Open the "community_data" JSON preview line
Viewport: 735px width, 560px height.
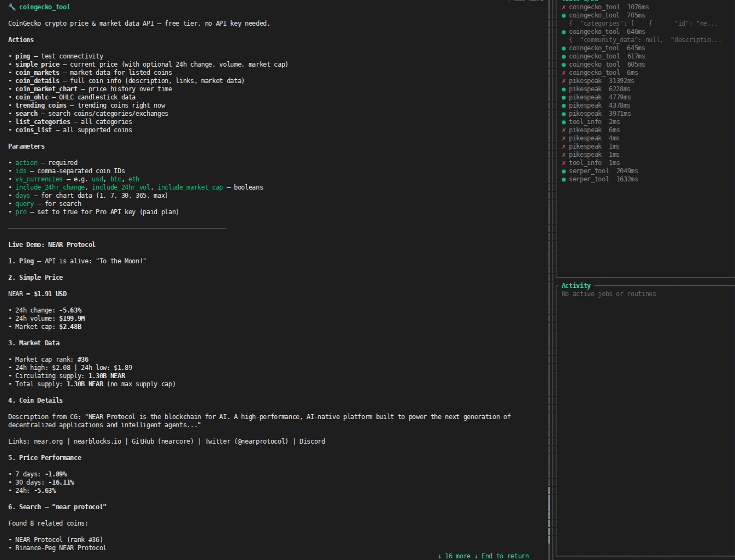click(645, 40)
